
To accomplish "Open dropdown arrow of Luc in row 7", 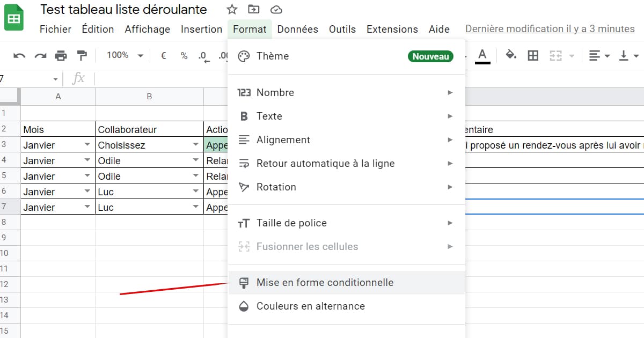I will (x=196, y=207).
